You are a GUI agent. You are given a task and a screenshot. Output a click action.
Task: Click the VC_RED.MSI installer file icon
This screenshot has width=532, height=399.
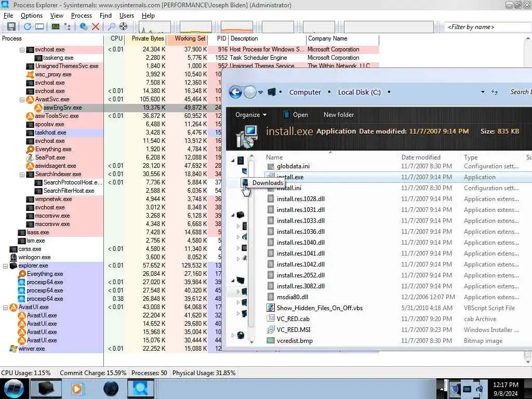270,329
